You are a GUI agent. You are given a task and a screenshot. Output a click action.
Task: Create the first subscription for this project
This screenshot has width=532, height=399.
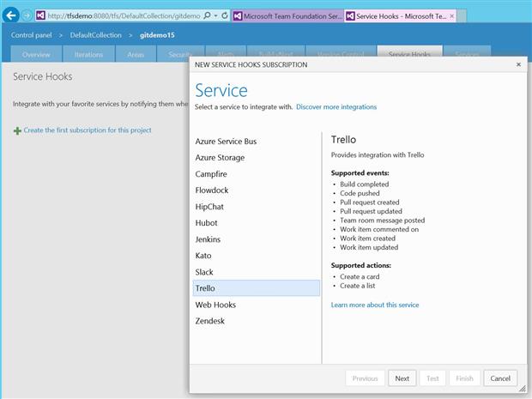point(88,130)
